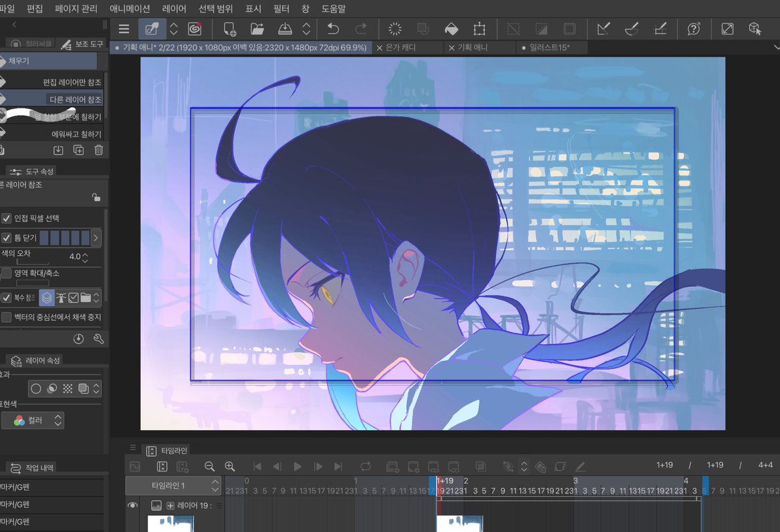Open Clip Studio spiral launcher icon
Screen dimensions: 780x532
(194, 29)
